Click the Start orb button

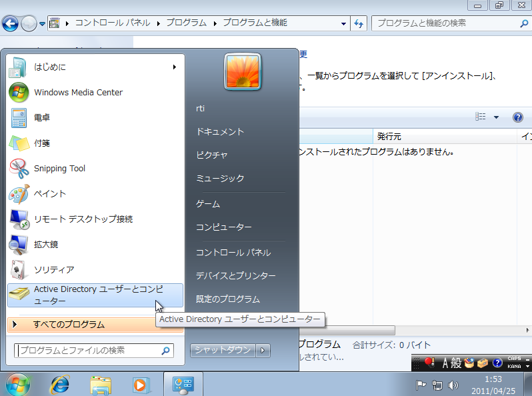point(17,385)
